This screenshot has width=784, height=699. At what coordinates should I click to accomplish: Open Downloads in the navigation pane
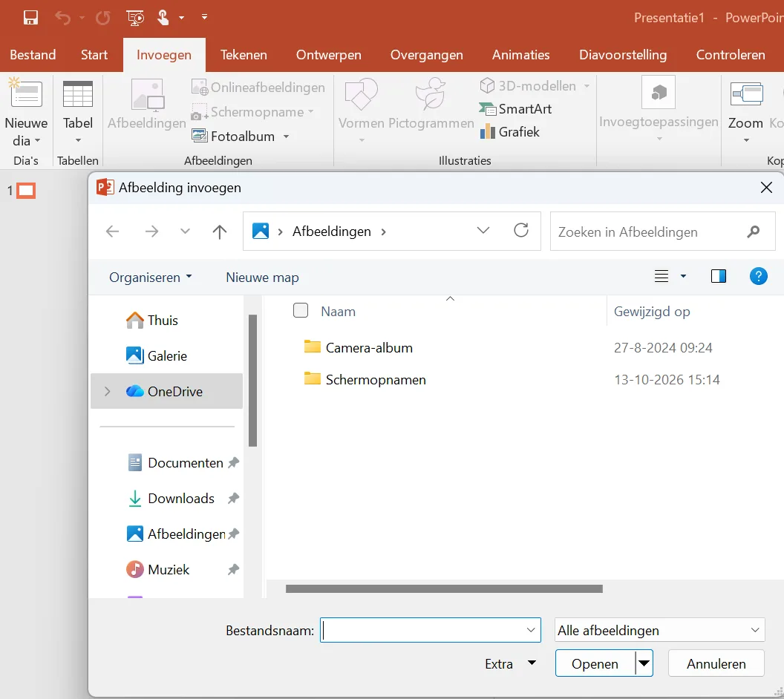tap(181, 498)
